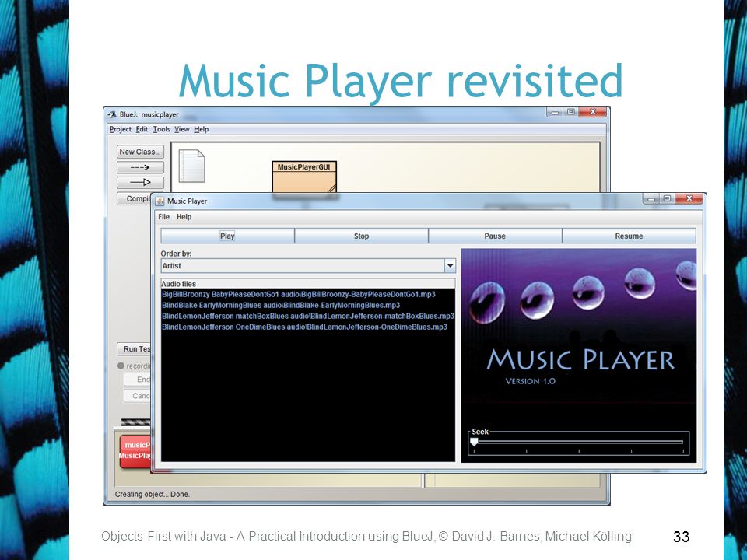Click the Stop button in Music Player
Screen dimensions: 747x560
point(361,236)
